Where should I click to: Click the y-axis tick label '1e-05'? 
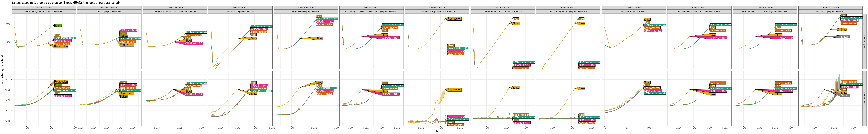click(7, 121)
